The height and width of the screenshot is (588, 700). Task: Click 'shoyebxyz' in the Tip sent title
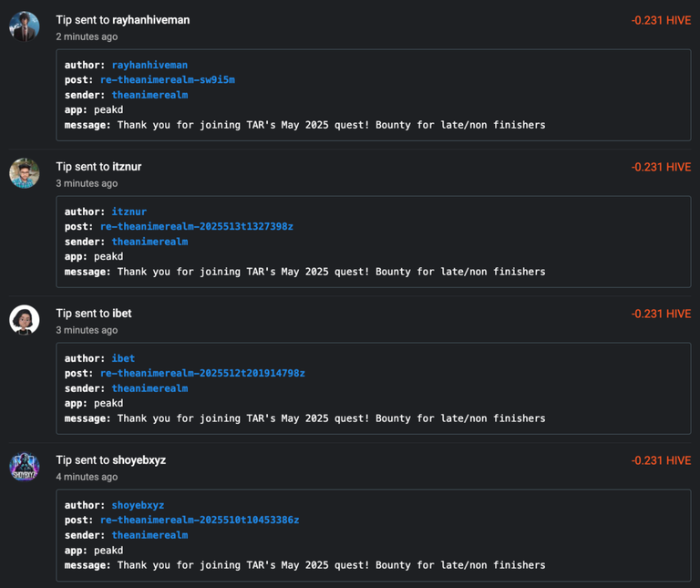point(139,460)
